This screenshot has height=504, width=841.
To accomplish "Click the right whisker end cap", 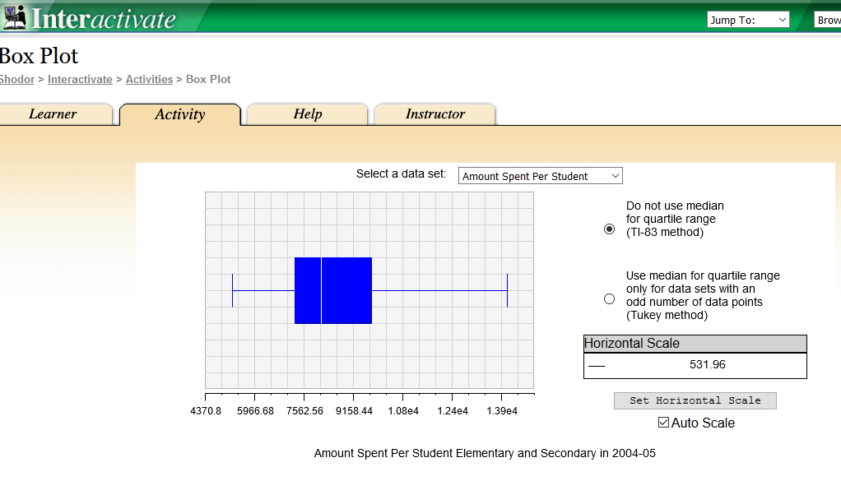I will 508,290.
